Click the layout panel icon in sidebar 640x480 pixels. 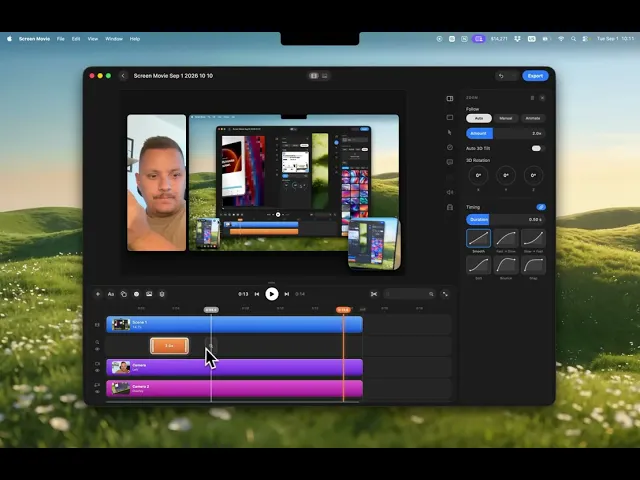click(x=450, y=98)
